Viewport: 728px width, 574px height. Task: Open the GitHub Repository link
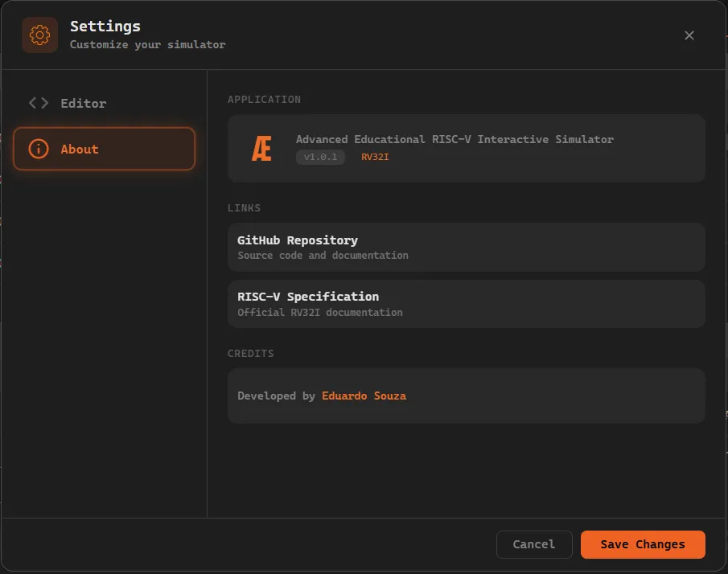coord(298,240)
